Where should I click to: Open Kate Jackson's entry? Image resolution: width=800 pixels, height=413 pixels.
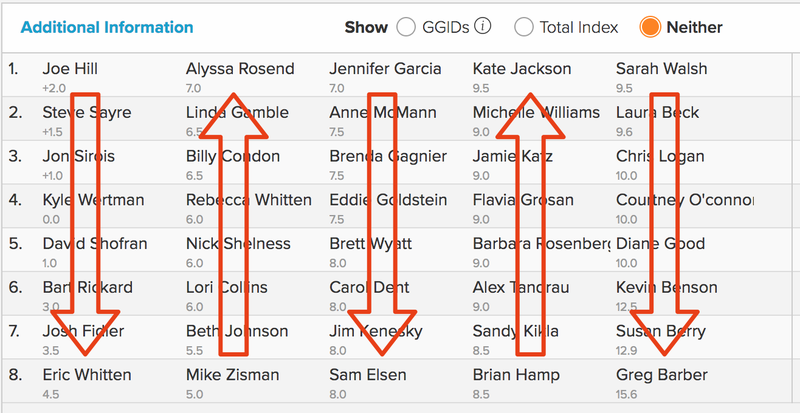(522, 69)
